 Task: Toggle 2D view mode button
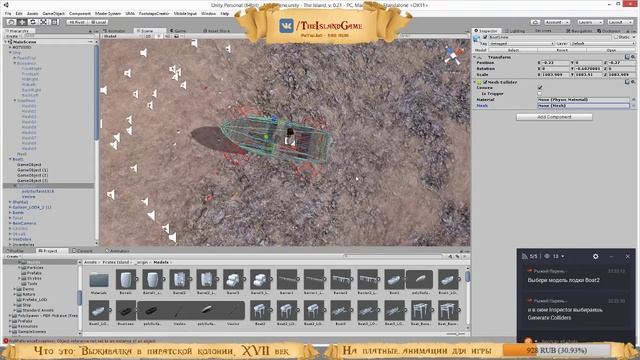tap(148, 36)
